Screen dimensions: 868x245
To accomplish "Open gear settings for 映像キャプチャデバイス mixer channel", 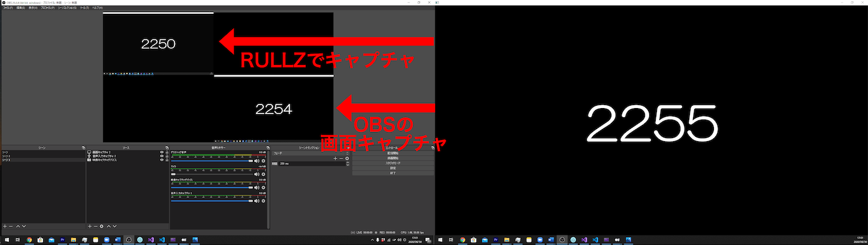I will point(263,187).
